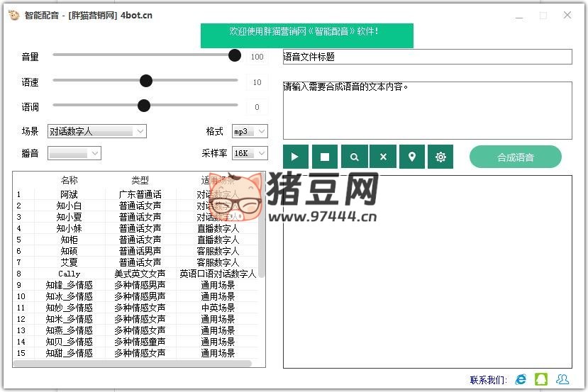Click the 英语口语对话数字人 scene cell
This screenshot has width=588, height=392.
coord(218,274)
